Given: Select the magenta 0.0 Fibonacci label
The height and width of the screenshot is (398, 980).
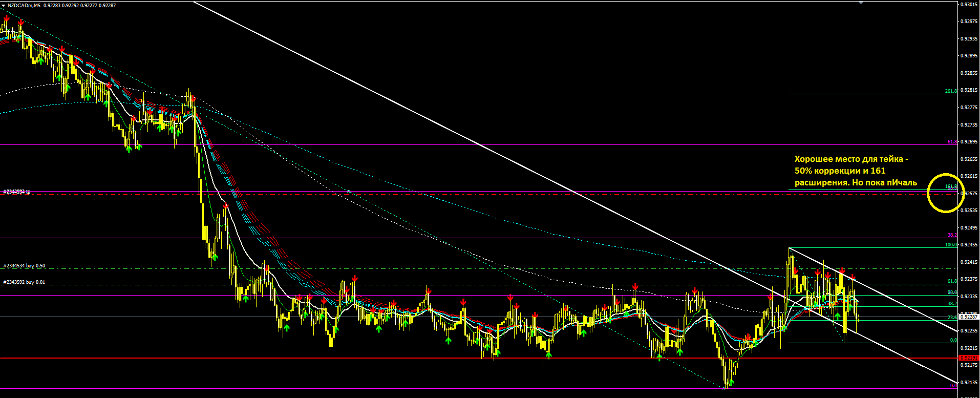Looking at the screenshot, I should coord(953,386).
